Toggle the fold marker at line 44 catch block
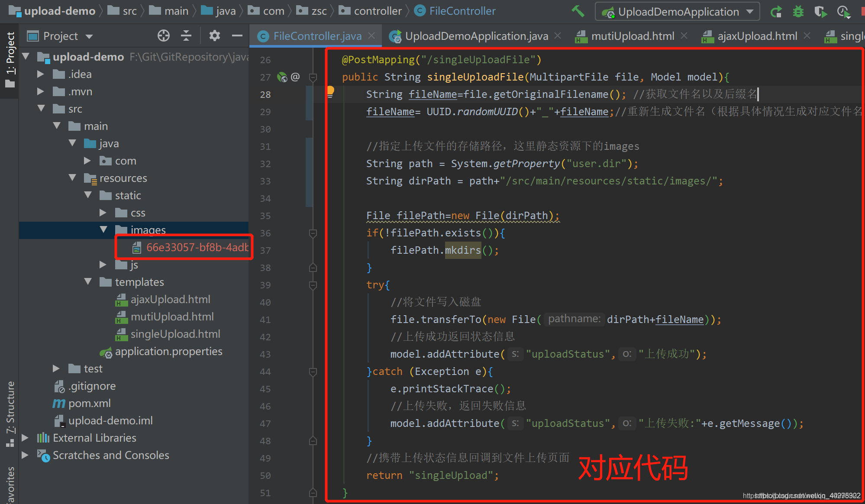Screen dimensions: 865x504 [x=313, y=372]
